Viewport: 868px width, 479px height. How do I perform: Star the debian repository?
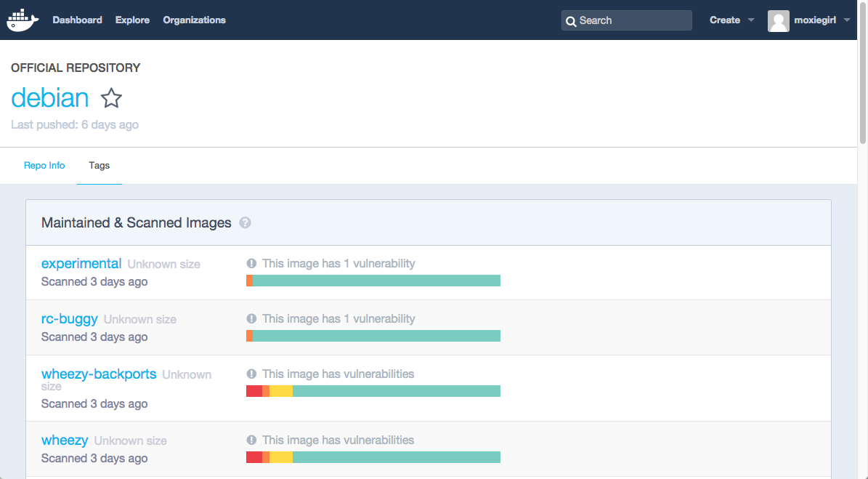[x=111, y=98]
